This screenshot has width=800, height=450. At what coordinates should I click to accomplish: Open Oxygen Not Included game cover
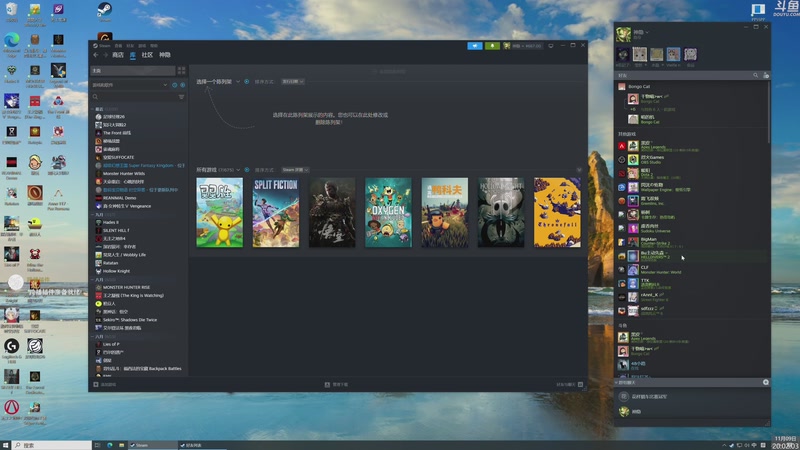[x=388, y=212]
